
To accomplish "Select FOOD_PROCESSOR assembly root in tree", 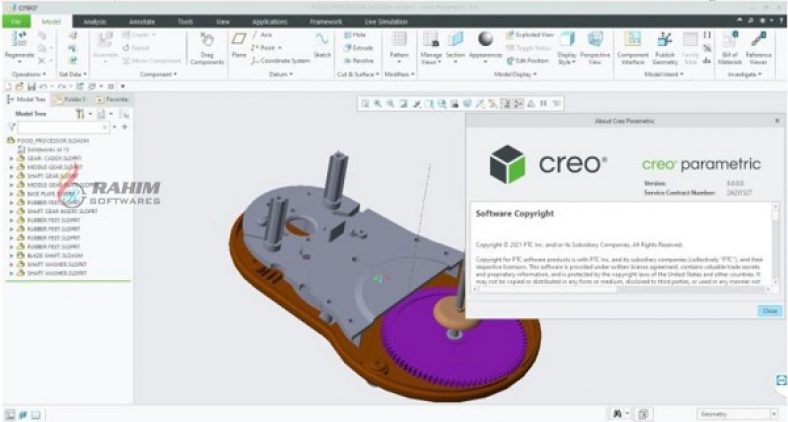I will pos(53,141).
